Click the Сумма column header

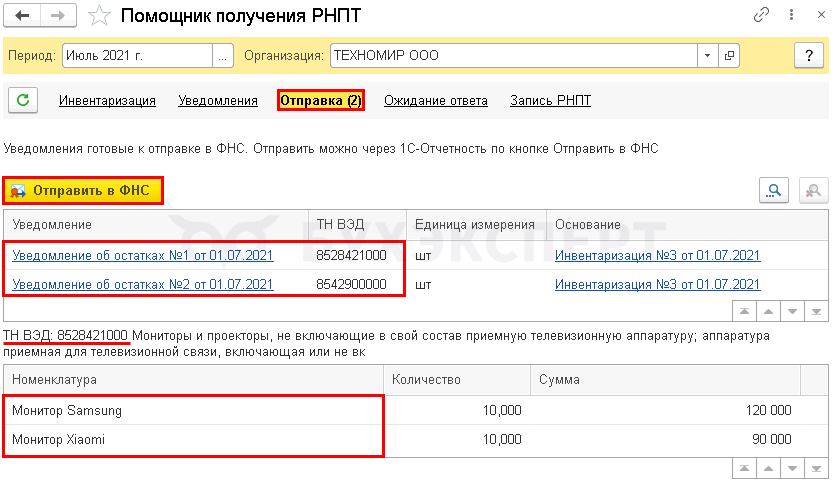[x=665, y=380]
